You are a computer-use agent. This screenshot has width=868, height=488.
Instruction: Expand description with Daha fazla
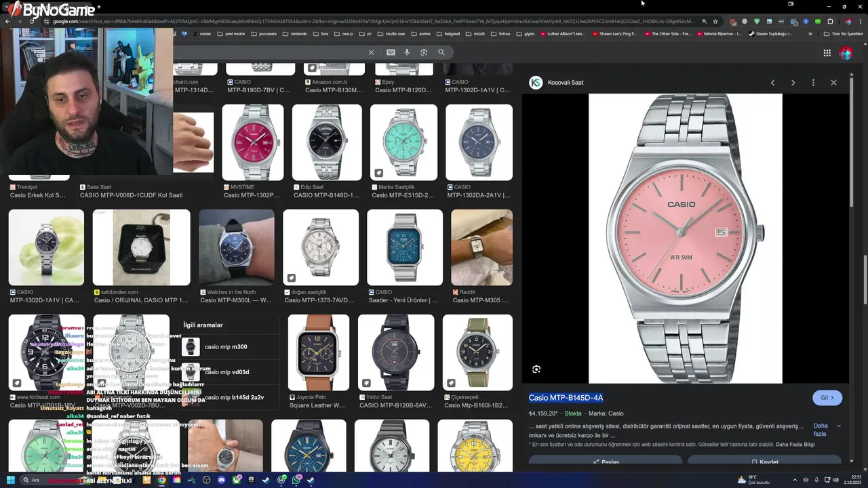(827, 430)
